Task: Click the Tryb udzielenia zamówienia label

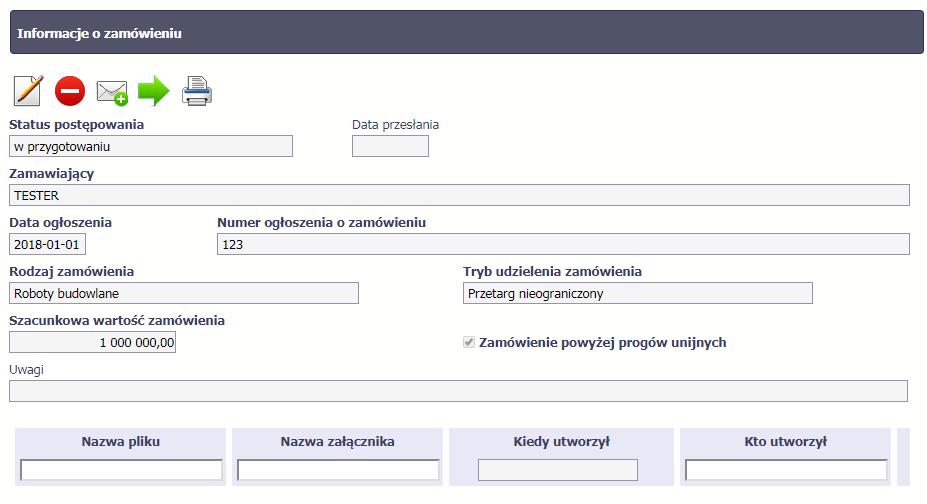Action: [552, 271]
